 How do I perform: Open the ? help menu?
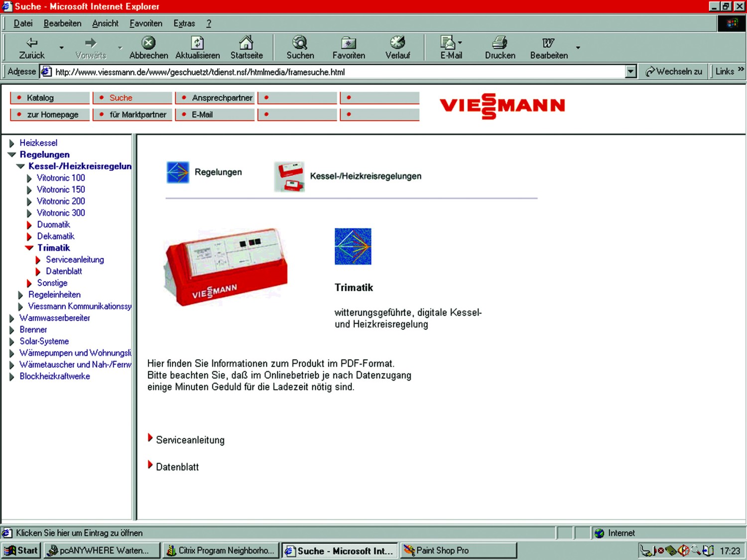209,23
